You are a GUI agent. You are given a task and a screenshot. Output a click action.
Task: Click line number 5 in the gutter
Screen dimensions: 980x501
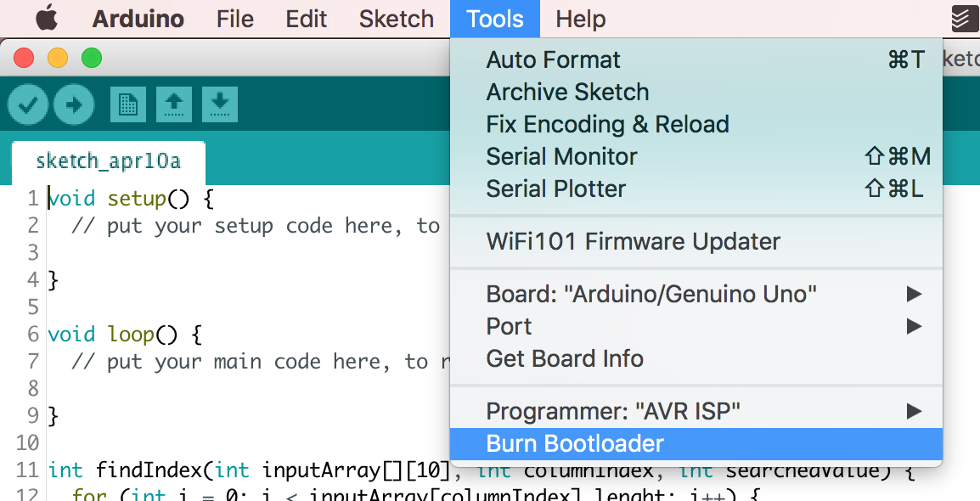click(33, 307)
